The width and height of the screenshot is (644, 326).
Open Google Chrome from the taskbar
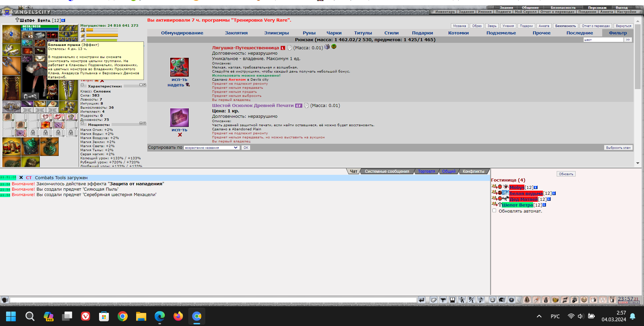[123, 316]
